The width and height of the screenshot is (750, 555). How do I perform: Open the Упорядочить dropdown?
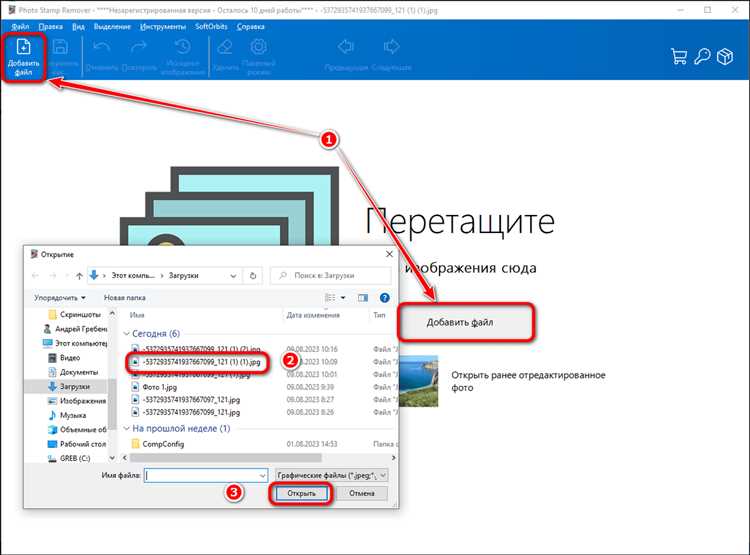point(60,298)
